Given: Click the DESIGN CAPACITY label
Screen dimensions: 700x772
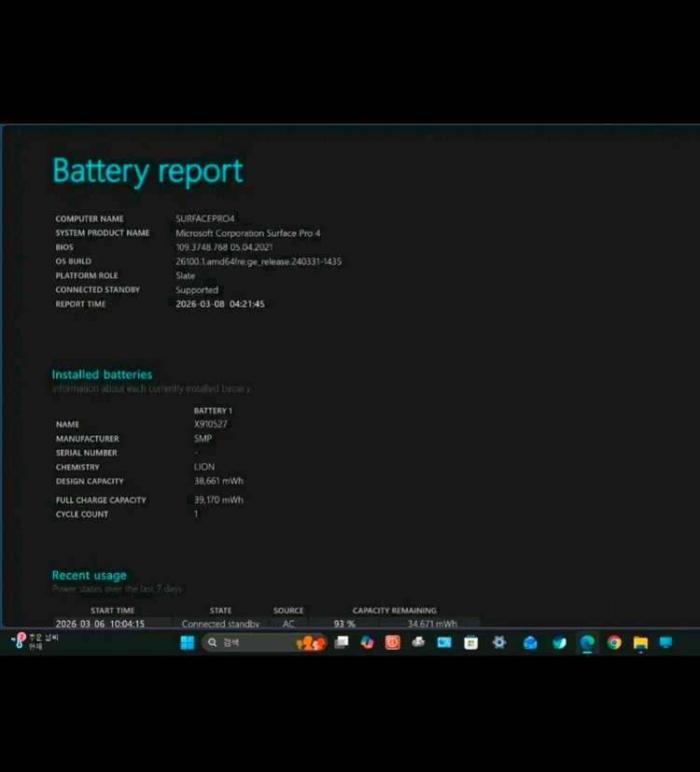Looking at the screenshot, I should [90, 481].
